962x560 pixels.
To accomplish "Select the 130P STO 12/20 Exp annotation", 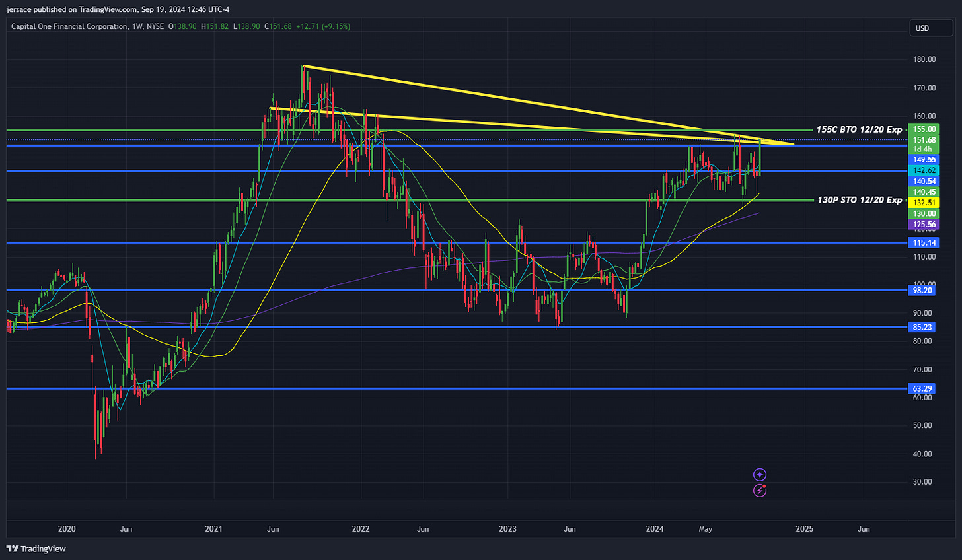I will coord(860,199).
